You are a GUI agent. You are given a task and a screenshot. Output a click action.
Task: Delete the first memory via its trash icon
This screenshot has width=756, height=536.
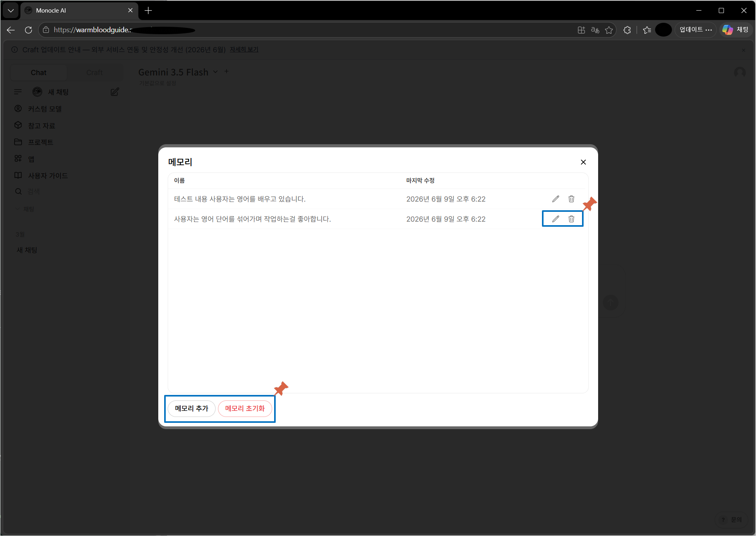pos(571,199)
